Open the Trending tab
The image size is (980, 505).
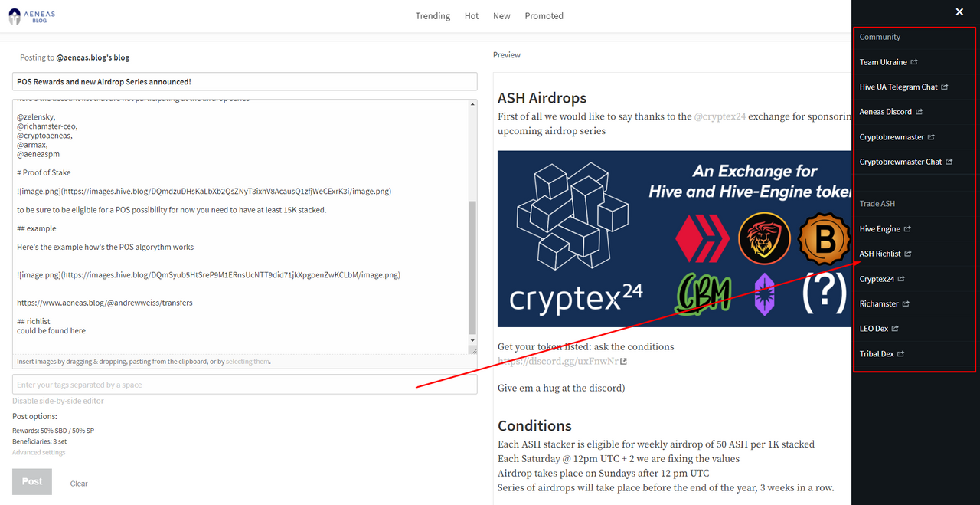[433, 16]
